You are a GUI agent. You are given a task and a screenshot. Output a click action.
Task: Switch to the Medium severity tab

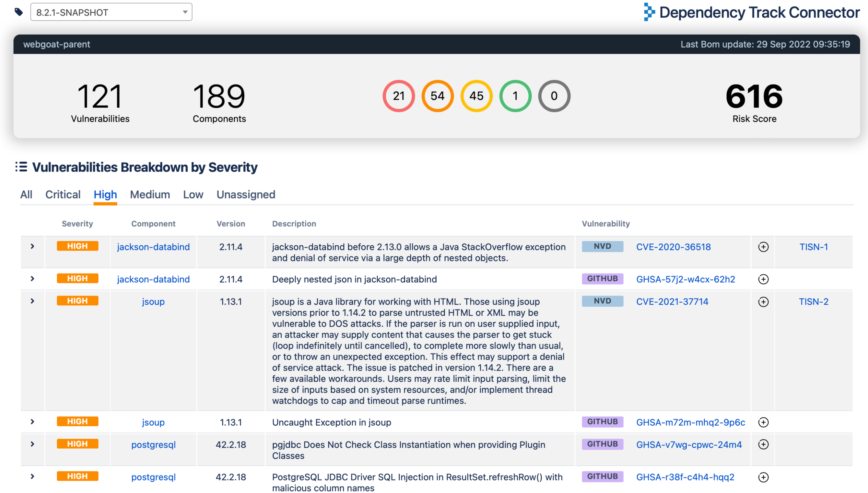[150, 194]
